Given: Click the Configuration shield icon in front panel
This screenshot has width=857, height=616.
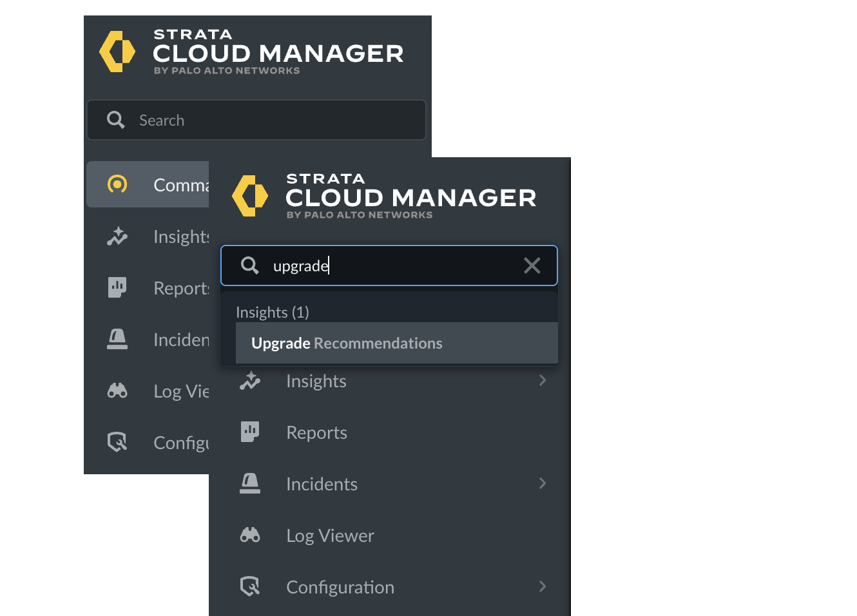Looking at the screenshot, I should point(250,586).
